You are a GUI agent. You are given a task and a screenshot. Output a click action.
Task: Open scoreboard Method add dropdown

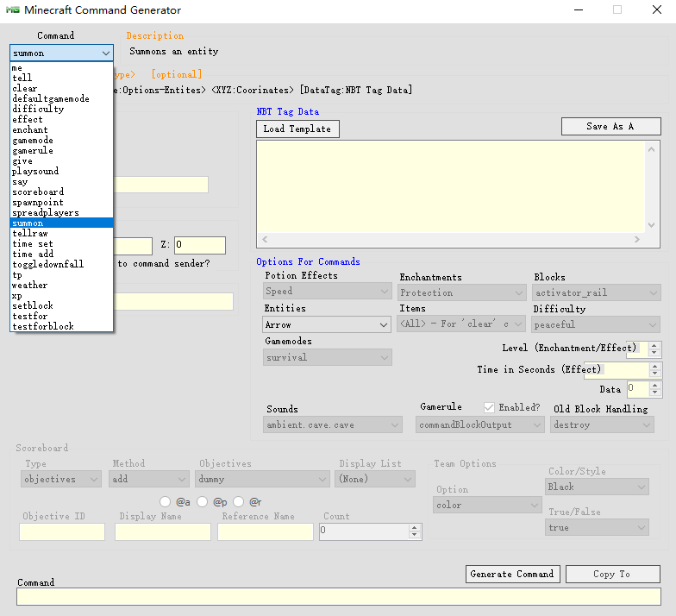[148, 479]
